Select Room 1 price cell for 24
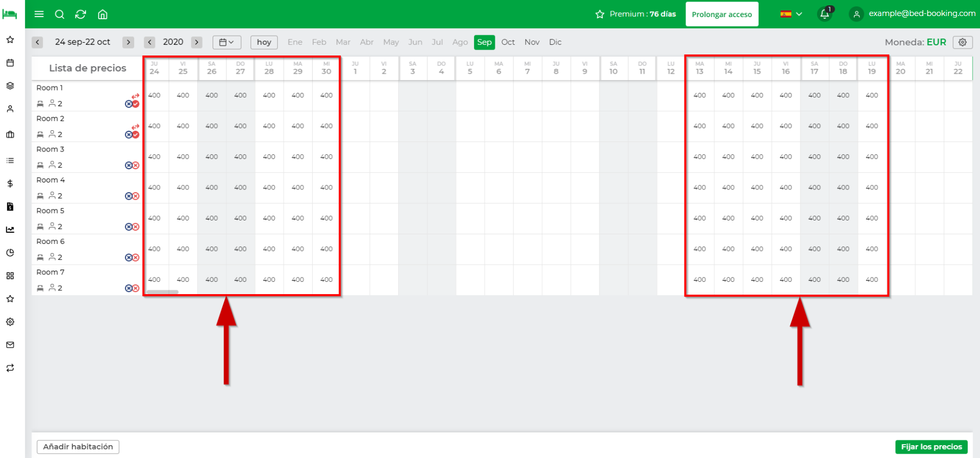The width and height of the screenshot is (980, 458). click(154, 96)
